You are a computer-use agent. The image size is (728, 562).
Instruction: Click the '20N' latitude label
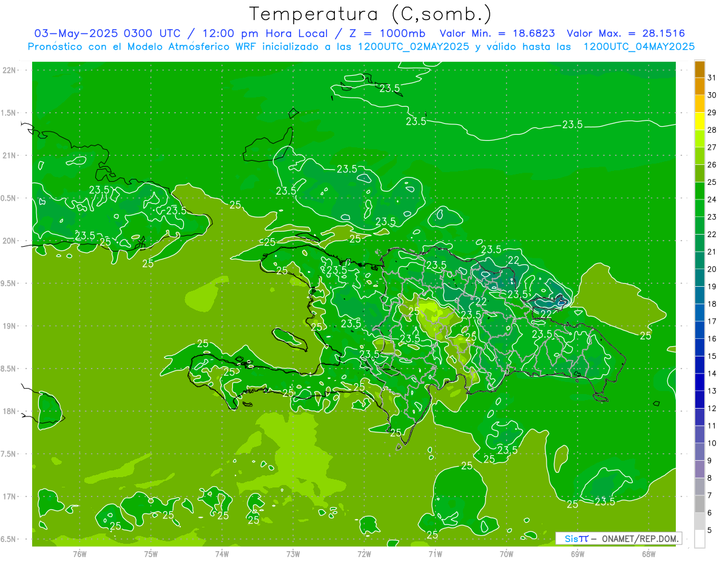point(10,241)
